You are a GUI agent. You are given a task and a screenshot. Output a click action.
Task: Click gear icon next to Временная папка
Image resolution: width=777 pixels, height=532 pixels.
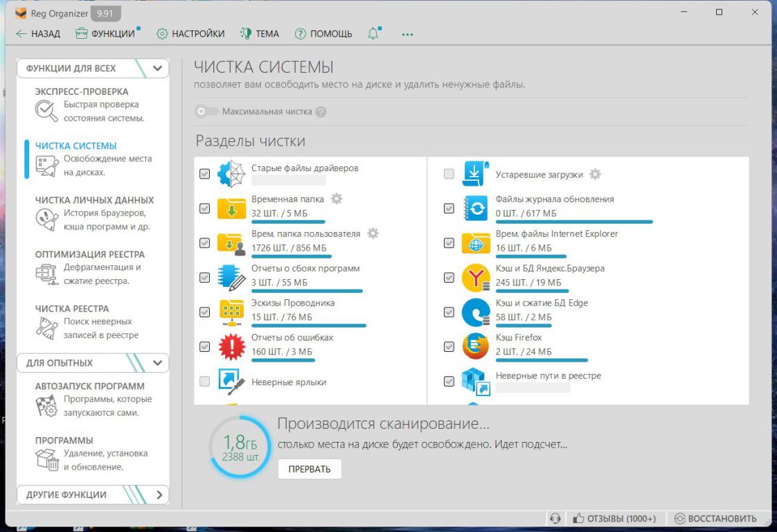[337, 199]
